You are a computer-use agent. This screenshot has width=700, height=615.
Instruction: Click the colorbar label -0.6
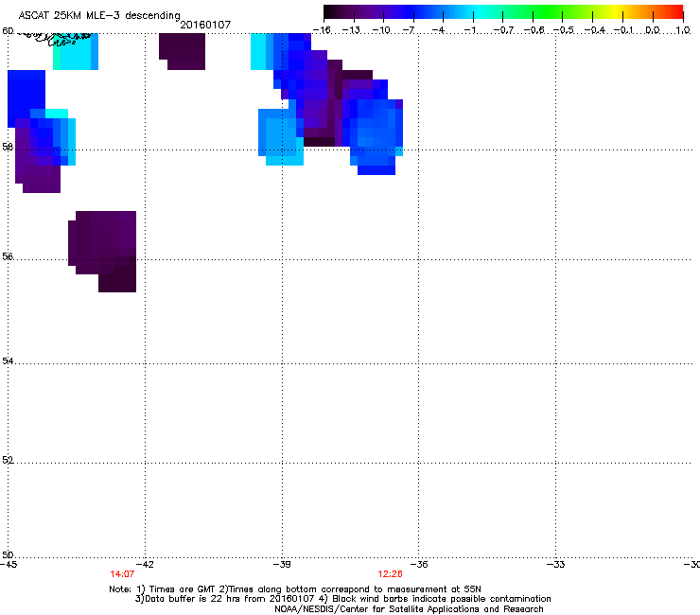pos(534,30)
